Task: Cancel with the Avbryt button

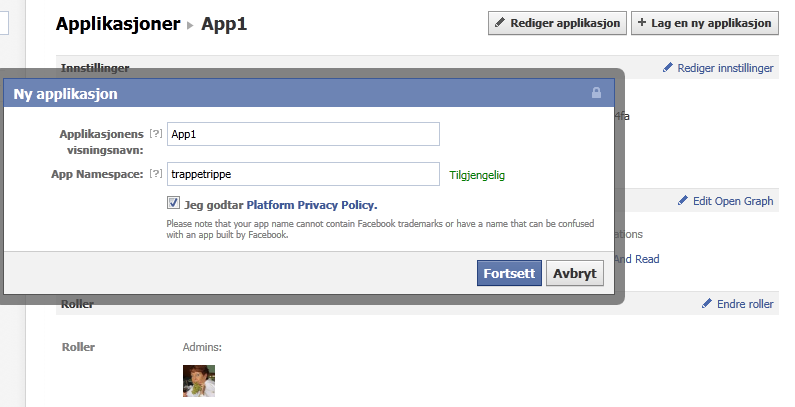Action: [574, 273]
